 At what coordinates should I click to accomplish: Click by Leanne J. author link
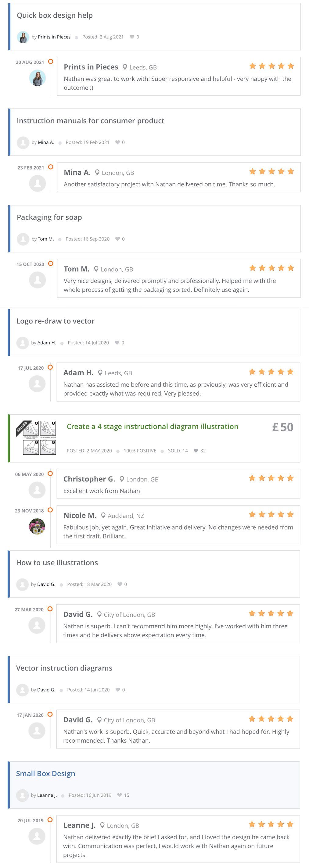point(47,795)
